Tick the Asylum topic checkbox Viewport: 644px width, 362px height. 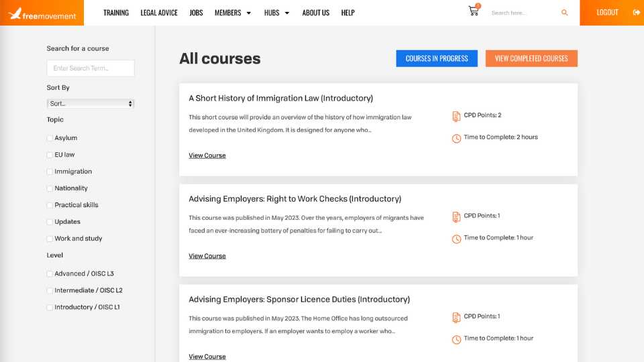pyautogui.click(x=50, y=138)
